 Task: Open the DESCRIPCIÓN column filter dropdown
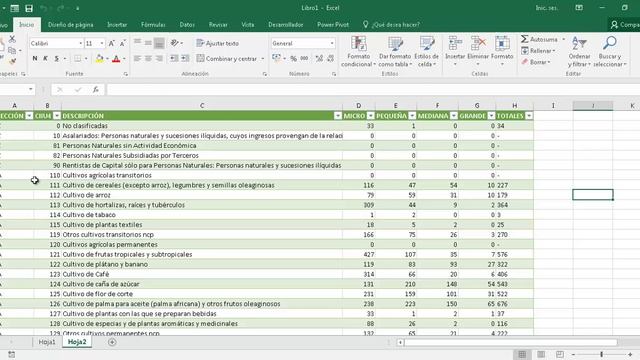[x=338, y=116]
